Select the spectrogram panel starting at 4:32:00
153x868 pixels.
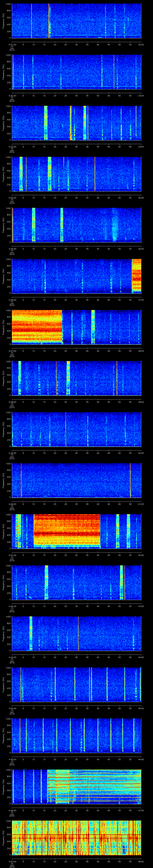point(77,72)
